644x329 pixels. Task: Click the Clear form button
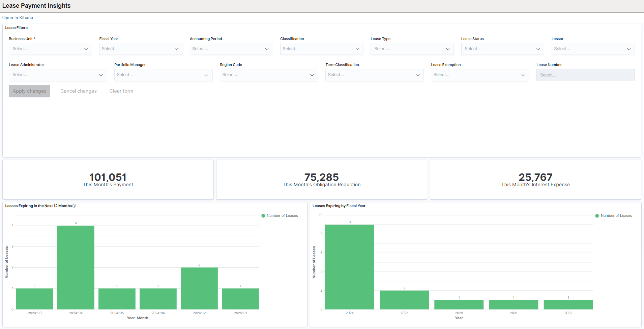click(x=121, y=91)
